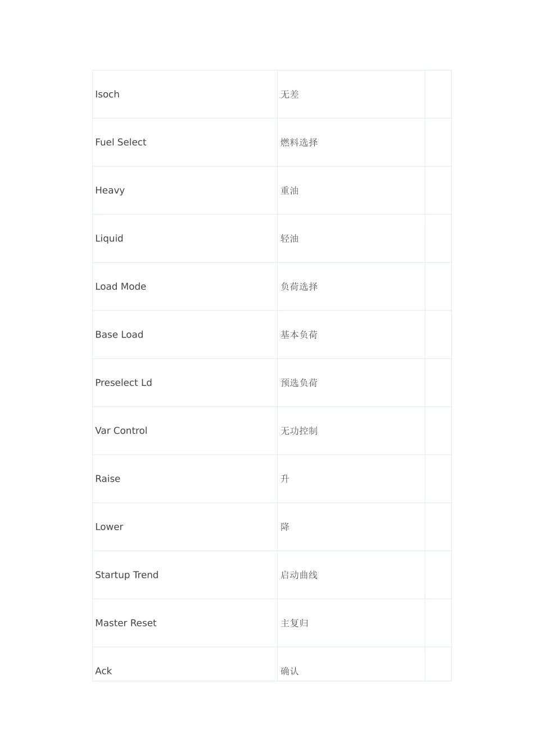The width and height of the screenshot is (534, 756).
Task: Click the Lower row label
Action: tap(109, 526)
